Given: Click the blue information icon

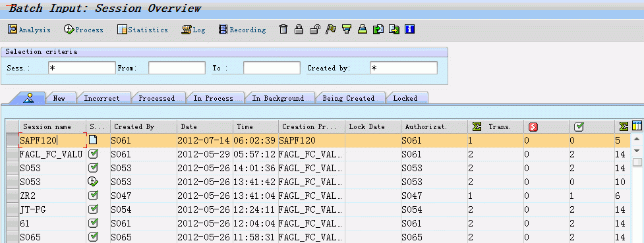Looking at the screenshot, I should click(410, 29).
